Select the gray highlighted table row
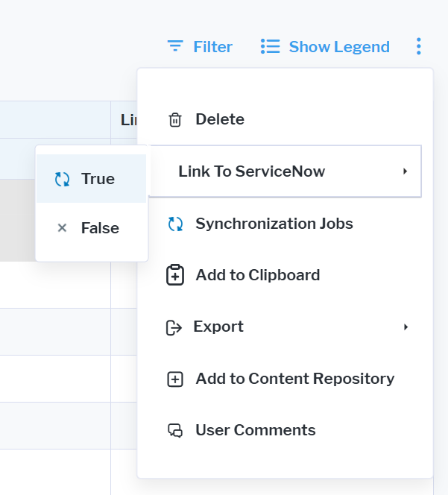 pyautogui.click(x=16, y=220)
